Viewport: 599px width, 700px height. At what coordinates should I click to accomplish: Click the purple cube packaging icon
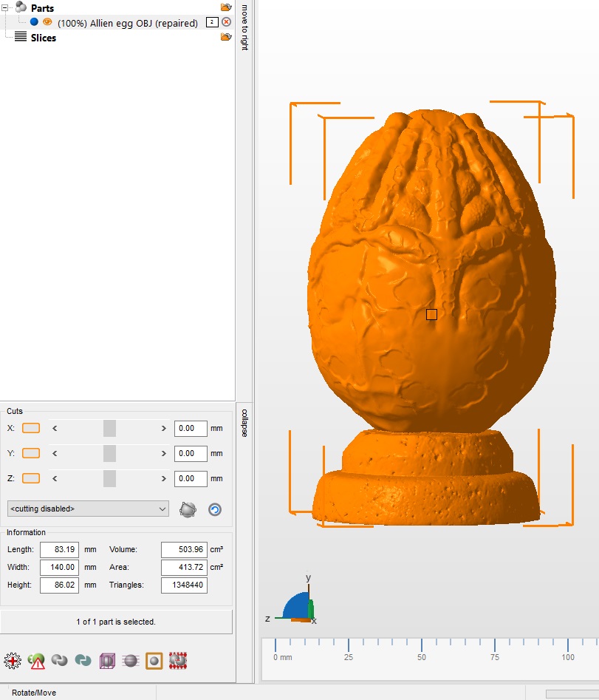(108, 660)
